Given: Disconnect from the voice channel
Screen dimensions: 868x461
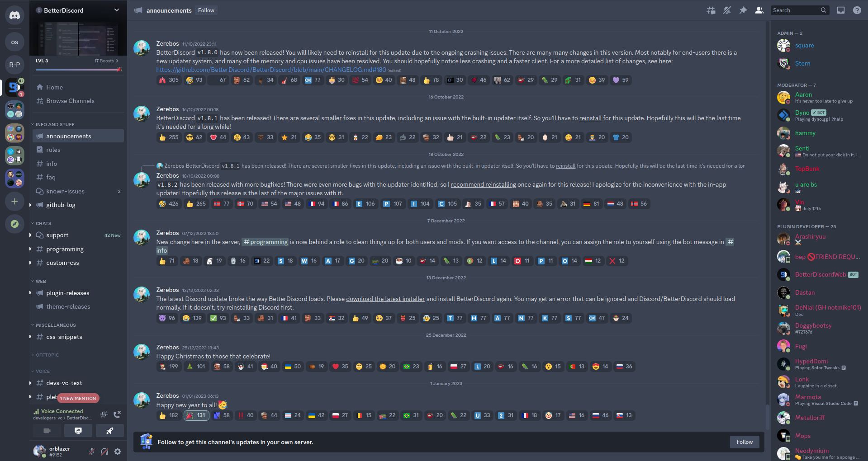Looking at the screenshot, I should pyautogui.click(x=117, y=414).
